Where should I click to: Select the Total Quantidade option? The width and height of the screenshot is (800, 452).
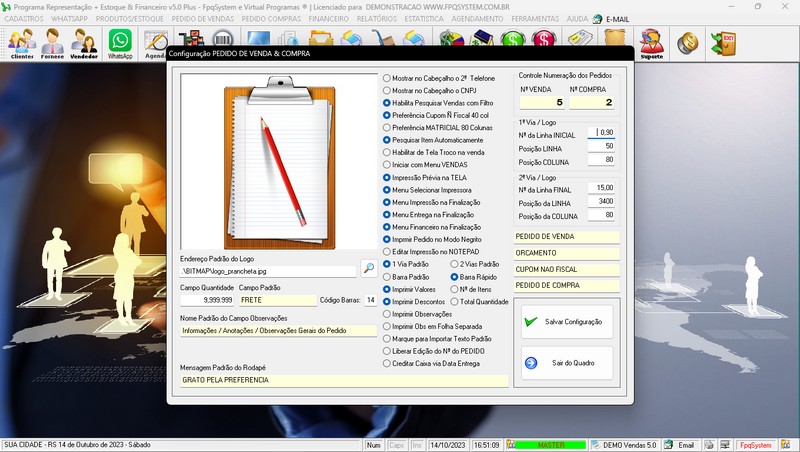[455, 301]
